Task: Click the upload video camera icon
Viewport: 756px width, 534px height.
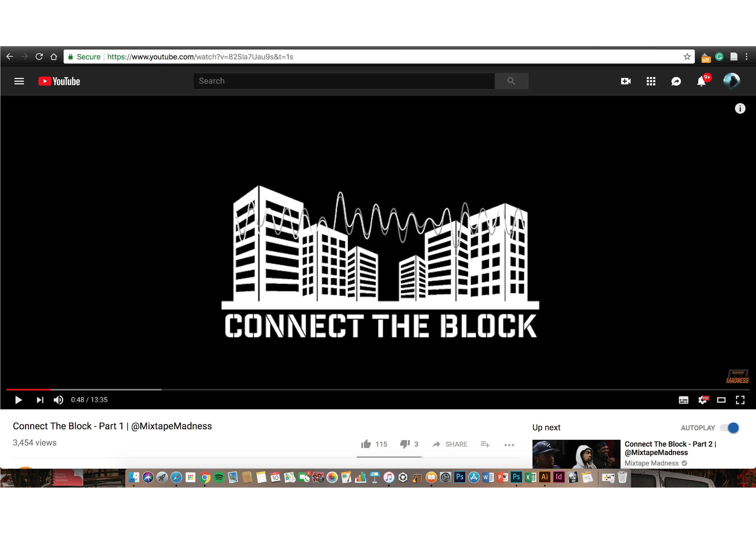Action: [626, 81]
